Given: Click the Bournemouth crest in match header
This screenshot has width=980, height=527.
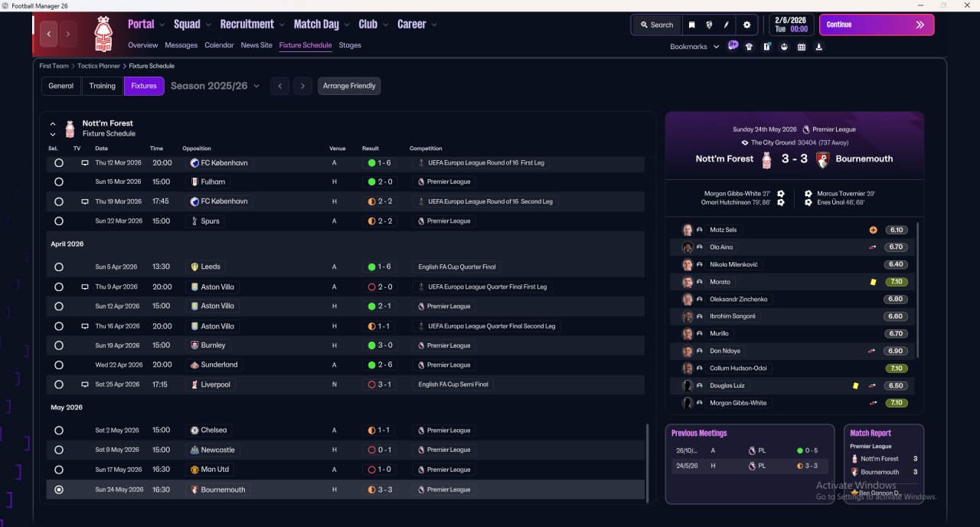Looking at the screenshot, I should click(822, 159).
